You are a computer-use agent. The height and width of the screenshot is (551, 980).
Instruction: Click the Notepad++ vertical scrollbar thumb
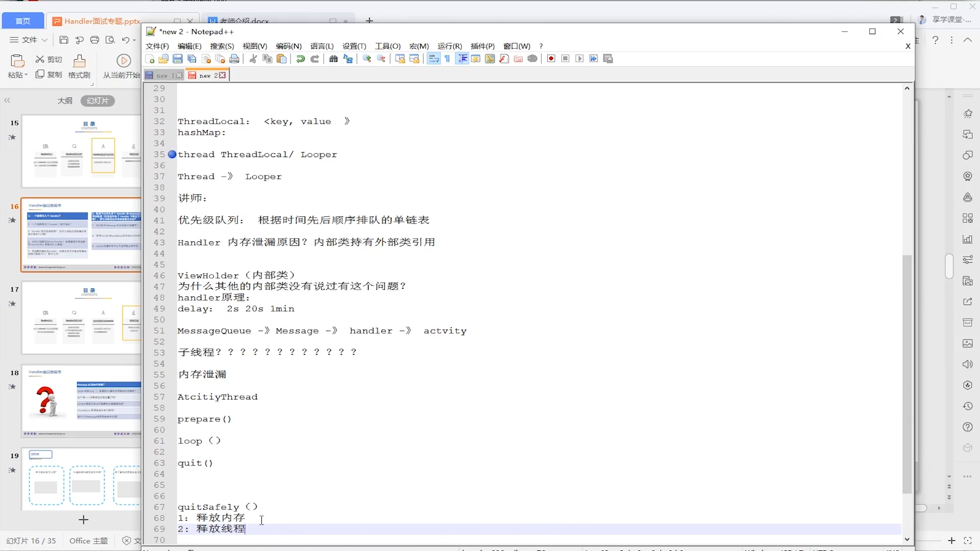point(907,374)
